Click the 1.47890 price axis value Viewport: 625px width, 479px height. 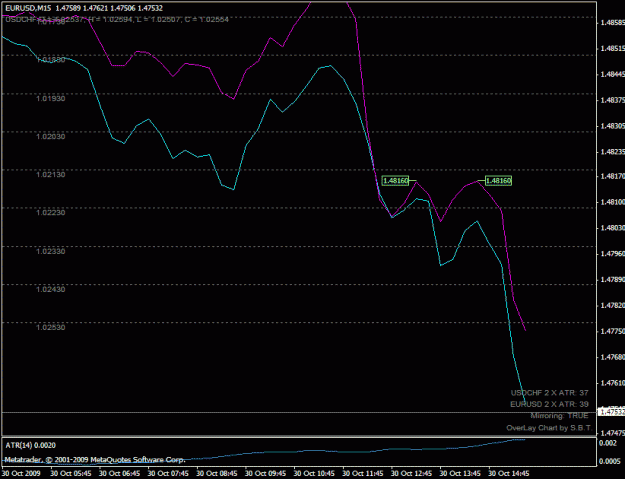613,280
